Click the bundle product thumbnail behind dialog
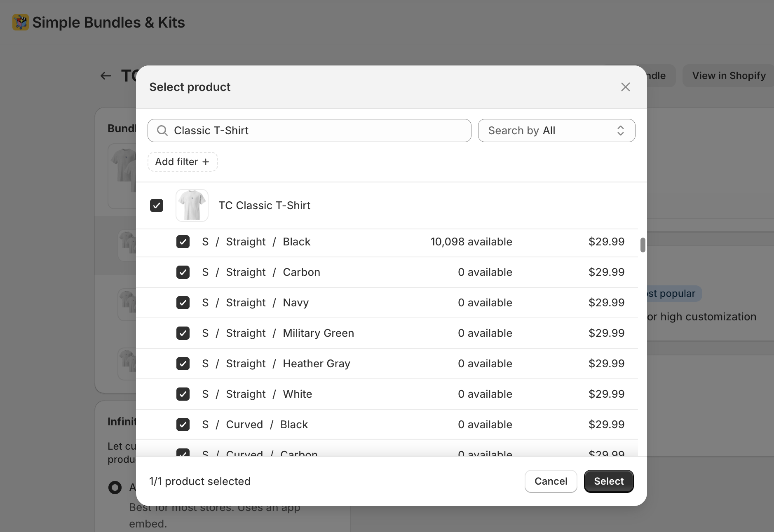Screen dimensions: 774x532 click(122, 176)
